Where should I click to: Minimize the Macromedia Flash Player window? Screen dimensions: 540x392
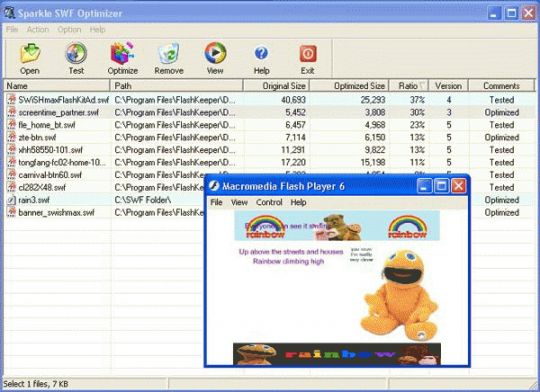(x=424, y=186)
